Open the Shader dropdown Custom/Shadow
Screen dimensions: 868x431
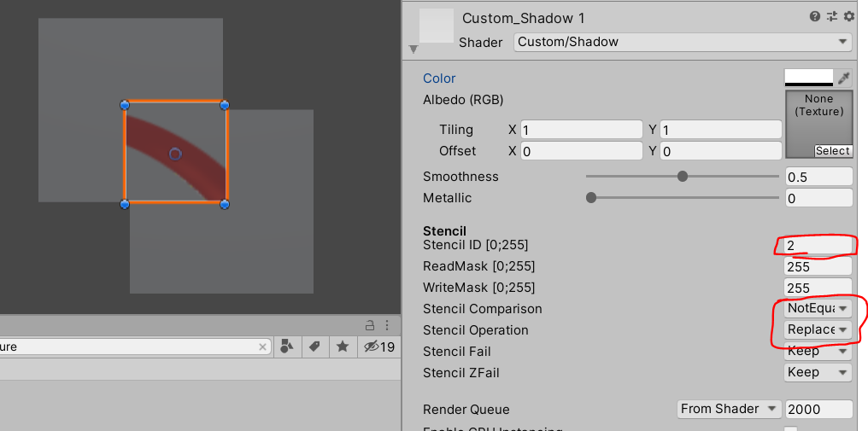[x=683, y=42]
